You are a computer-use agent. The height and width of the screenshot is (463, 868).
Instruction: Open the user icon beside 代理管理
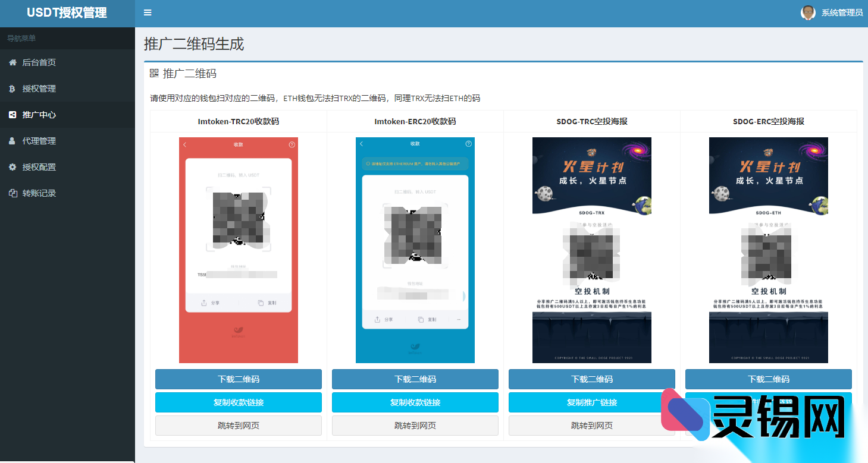coord(13,140)
